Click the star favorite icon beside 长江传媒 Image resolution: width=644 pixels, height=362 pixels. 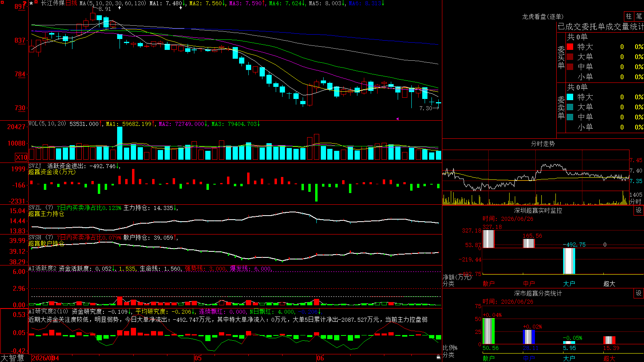click(31, 3)
